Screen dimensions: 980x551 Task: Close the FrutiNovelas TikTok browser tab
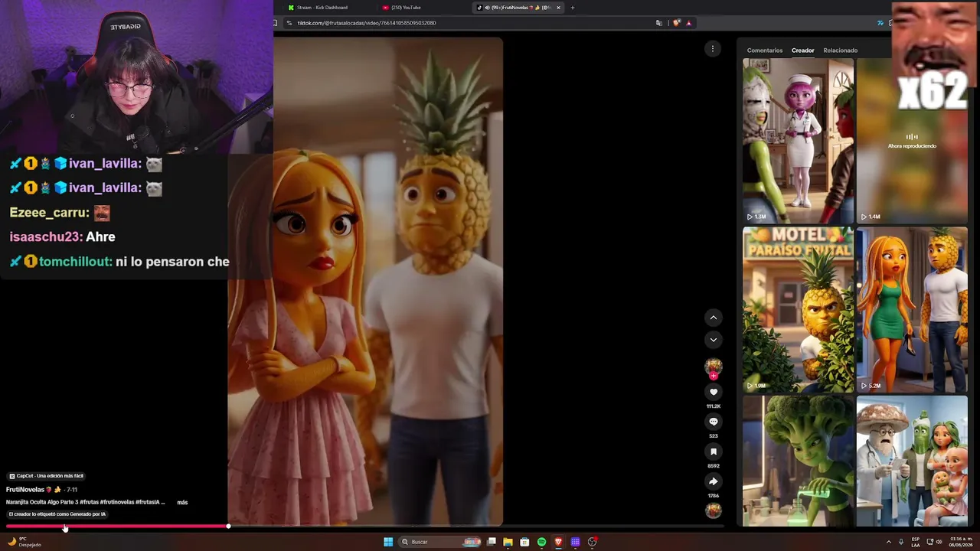[x=558, y=8]
